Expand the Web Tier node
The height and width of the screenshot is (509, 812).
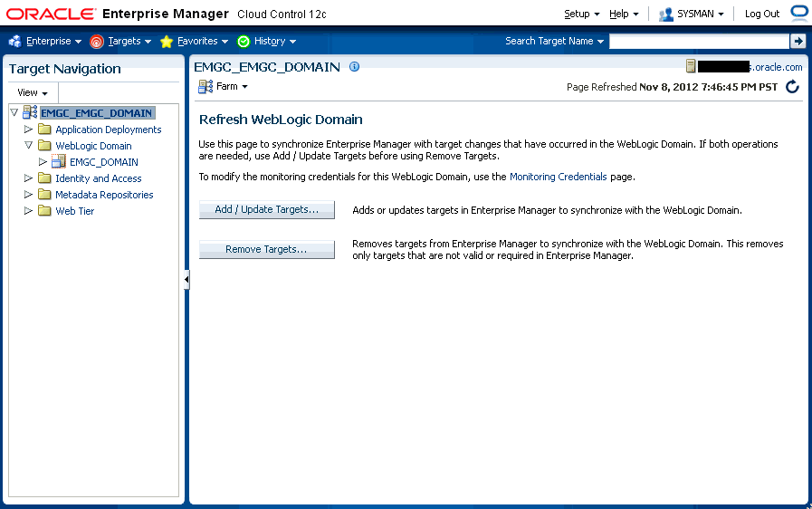(28, 210)
